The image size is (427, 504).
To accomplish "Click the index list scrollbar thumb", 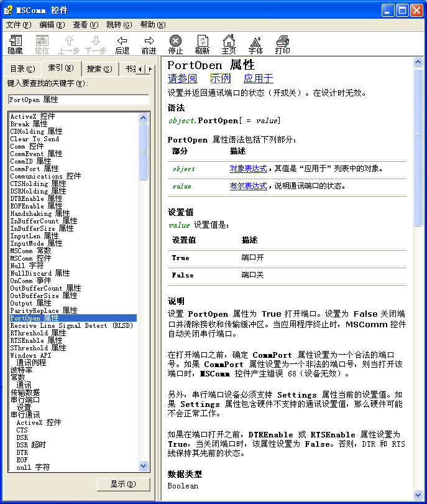I will pos(143,152).
